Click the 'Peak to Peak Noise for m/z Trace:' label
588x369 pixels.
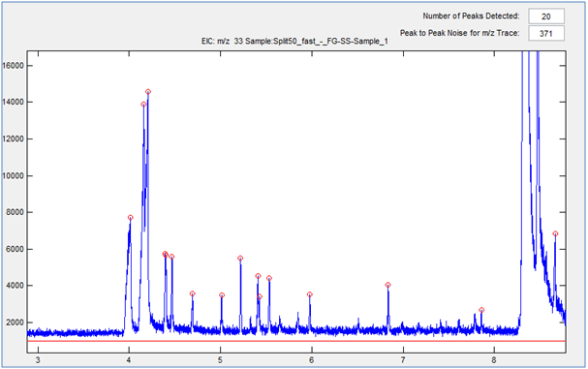coord(460,33)
